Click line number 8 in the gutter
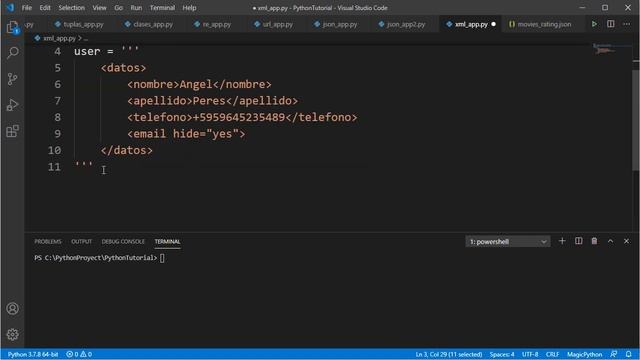Screen dimensions: 640x360 pyautogui.click(x=57, y=118)
